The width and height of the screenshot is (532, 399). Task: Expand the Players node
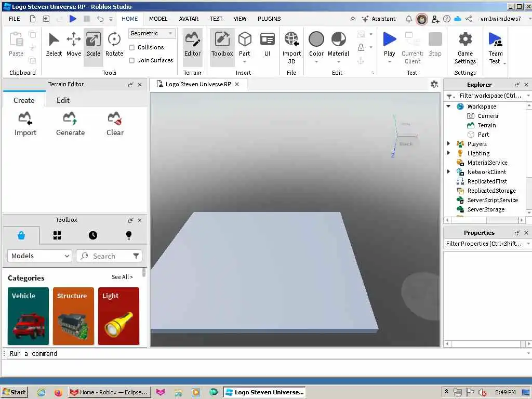tap(448, 143)
